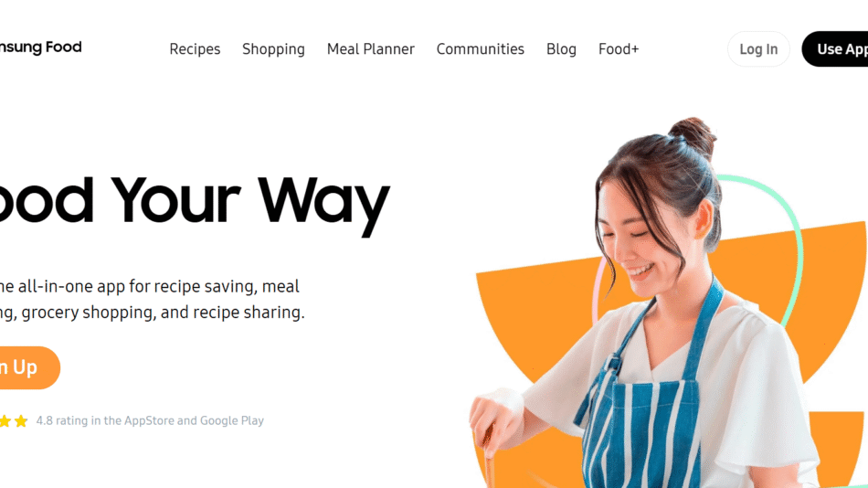Open the Blog link

(561, 49)
